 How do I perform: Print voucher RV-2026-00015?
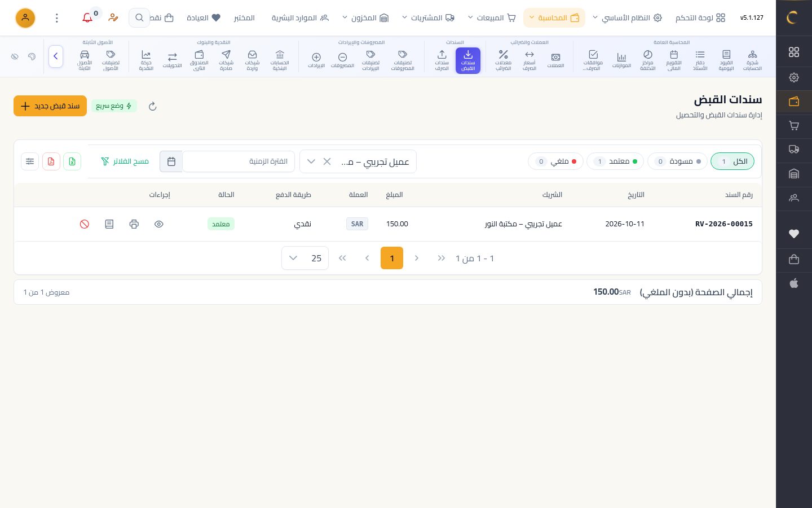pos(134,224)
